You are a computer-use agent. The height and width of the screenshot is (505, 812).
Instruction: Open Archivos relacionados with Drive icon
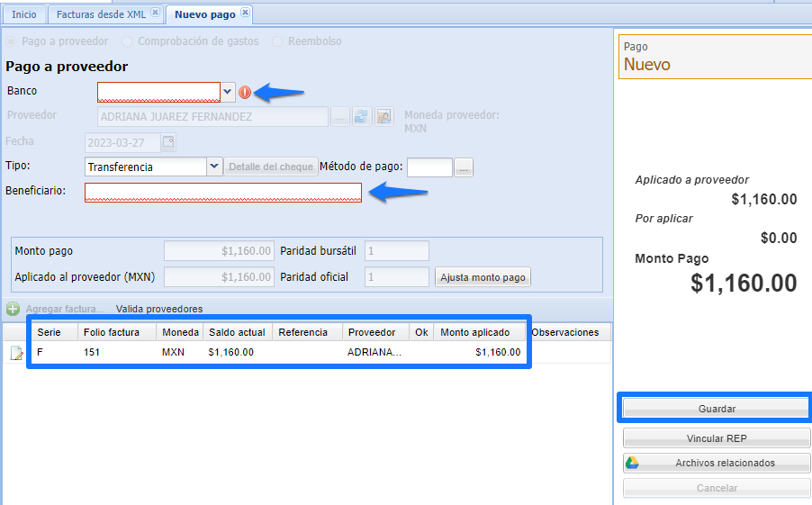point(717,463)
